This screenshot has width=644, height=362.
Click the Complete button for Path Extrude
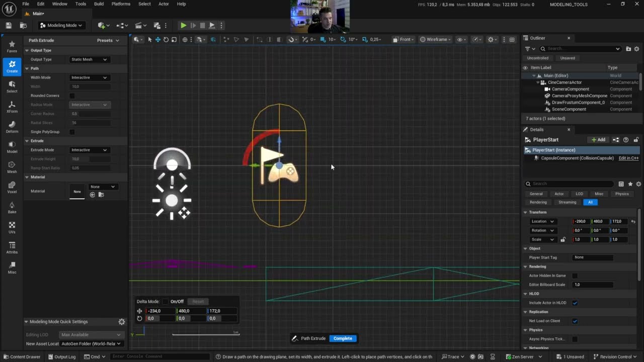click(343, 338)
